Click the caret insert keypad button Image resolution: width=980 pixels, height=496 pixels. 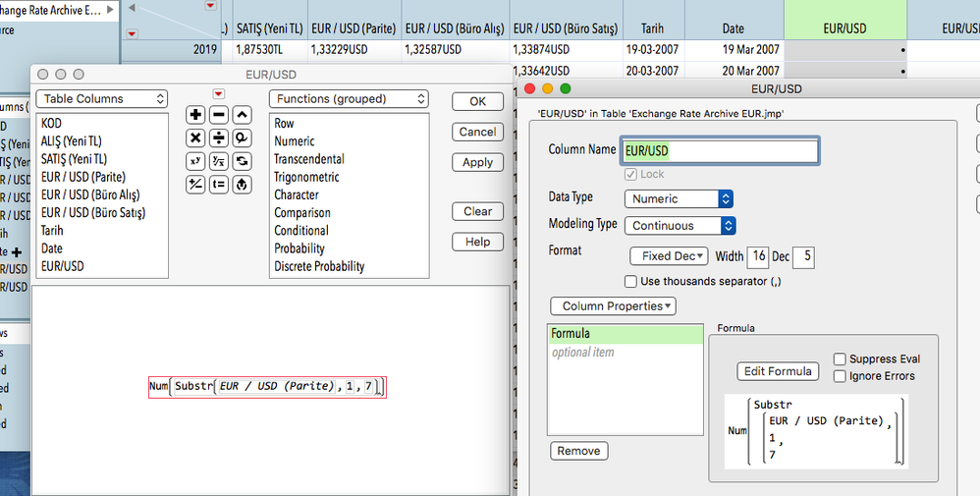(242, 115)
